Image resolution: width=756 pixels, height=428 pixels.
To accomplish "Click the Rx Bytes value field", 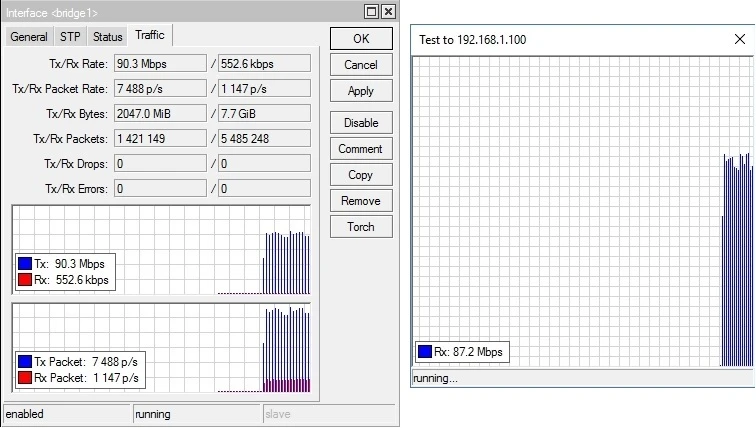I will tap(264, 114).
